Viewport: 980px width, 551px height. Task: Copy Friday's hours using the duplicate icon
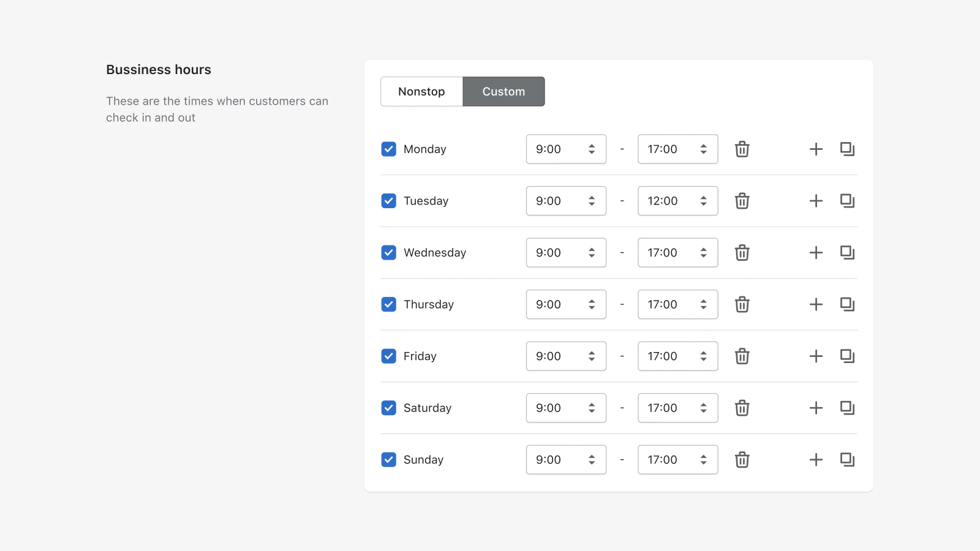848,356
